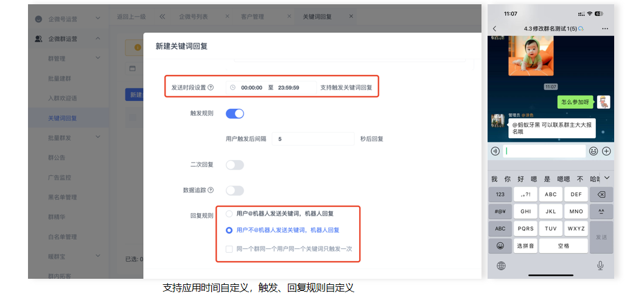Tap the voice input icon left of the chat field

pyautogui.click(x=495, y=151)
